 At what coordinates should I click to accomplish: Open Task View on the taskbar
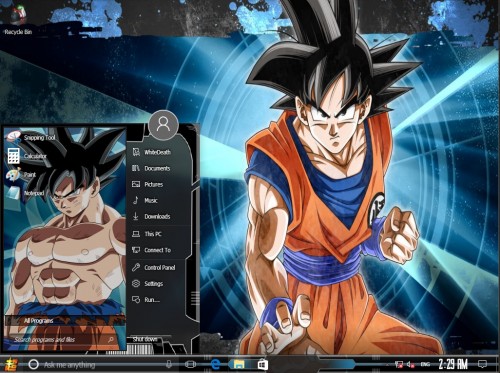[190, 364]
